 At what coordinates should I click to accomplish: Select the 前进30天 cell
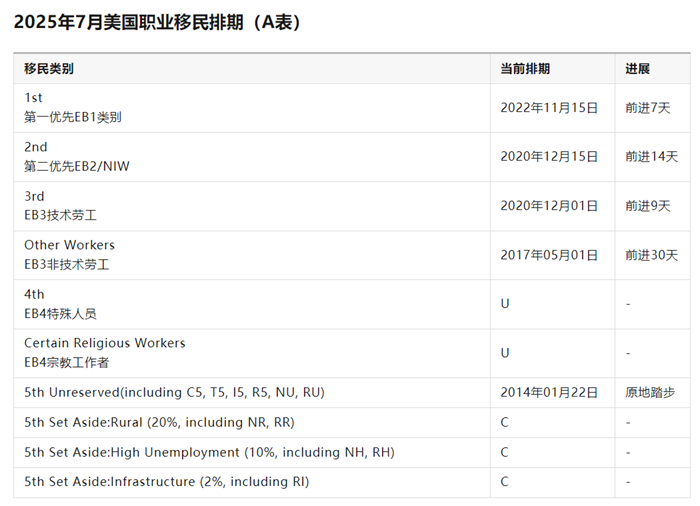(651, 255)
